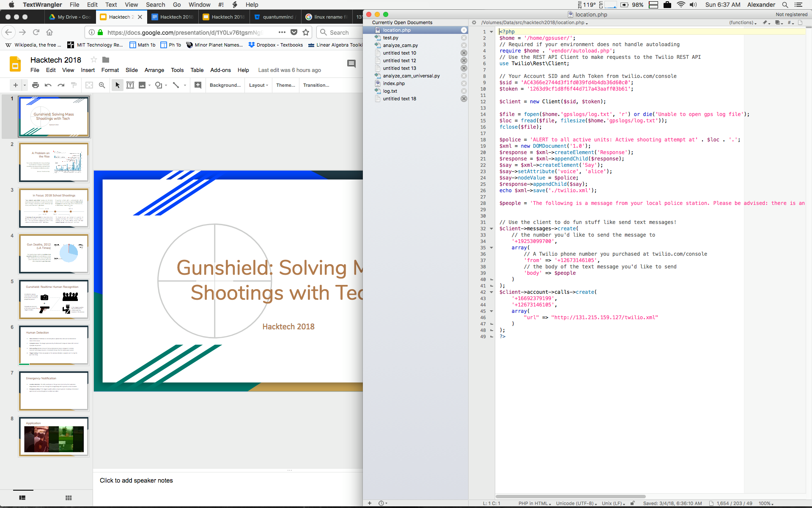This screenshot has height=508, width=812.
Task: Collapse the code fold at line 32
Action: [x=491, y=229]
